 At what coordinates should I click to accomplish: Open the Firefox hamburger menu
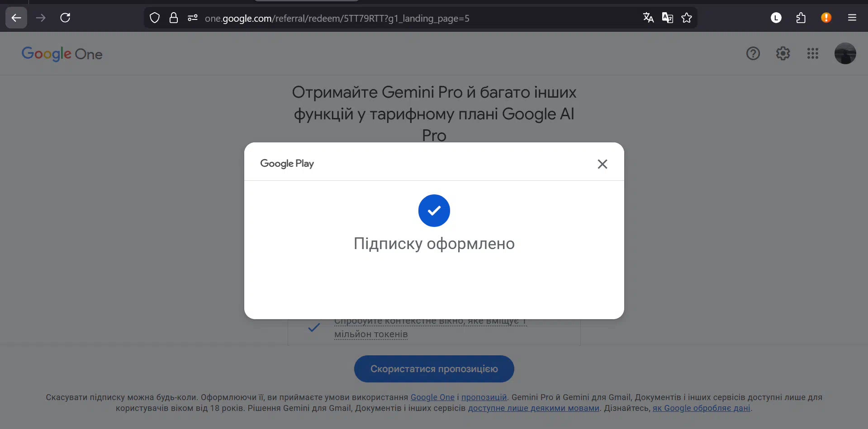tap(852, 18)
